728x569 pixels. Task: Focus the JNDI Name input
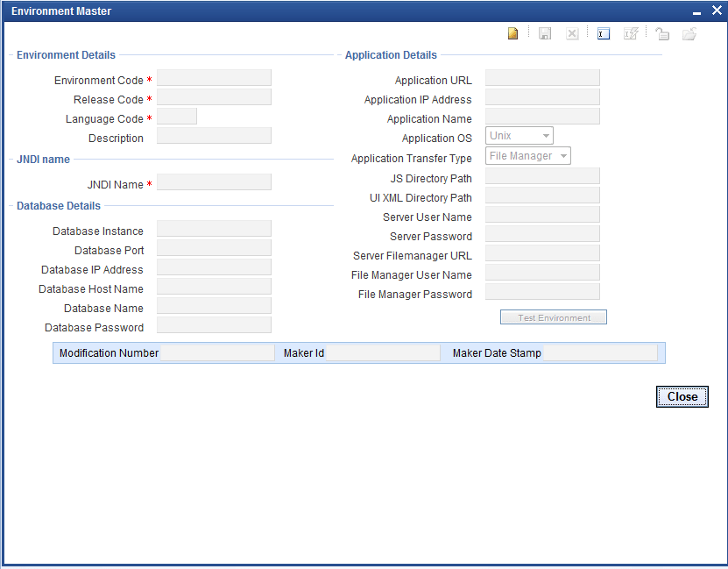(214, 182)
